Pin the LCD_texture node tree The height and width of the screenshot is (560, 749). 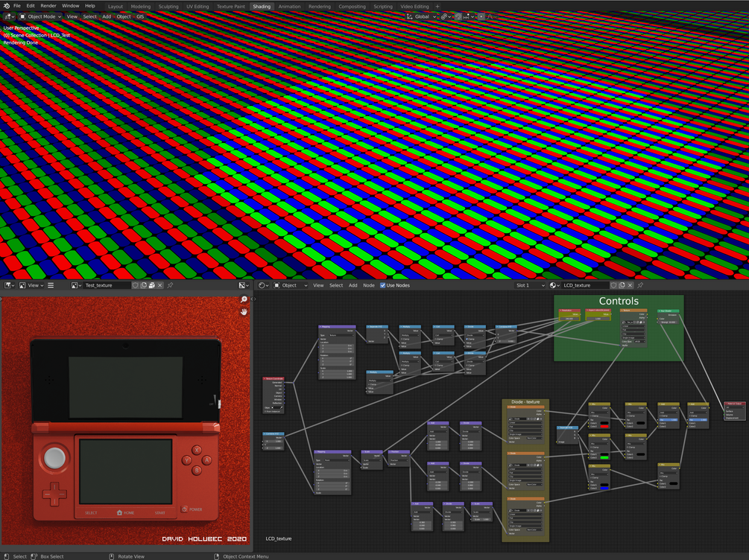pos(641,285)
